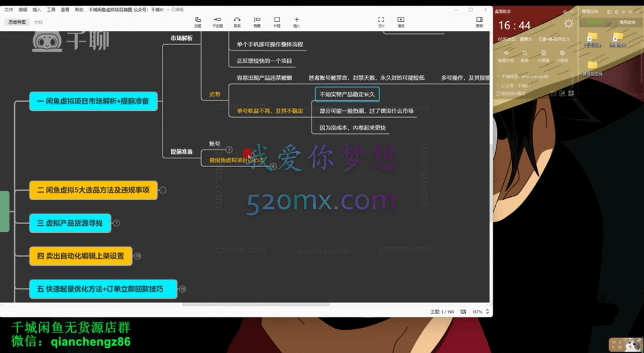
Task: Open the 工具 menu
Action: pos(51,9)
